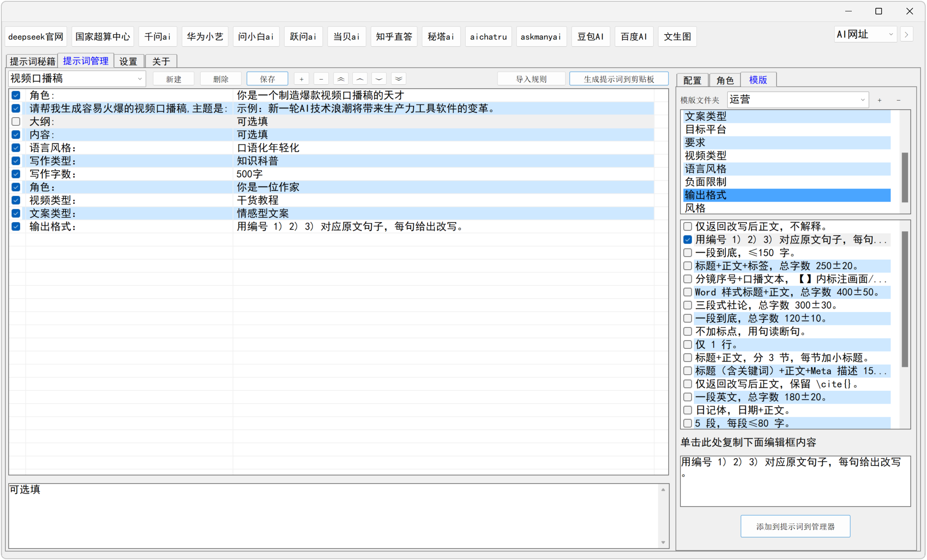
Task: Enable the 大纲 row checkbox
Action: (16, 122)
